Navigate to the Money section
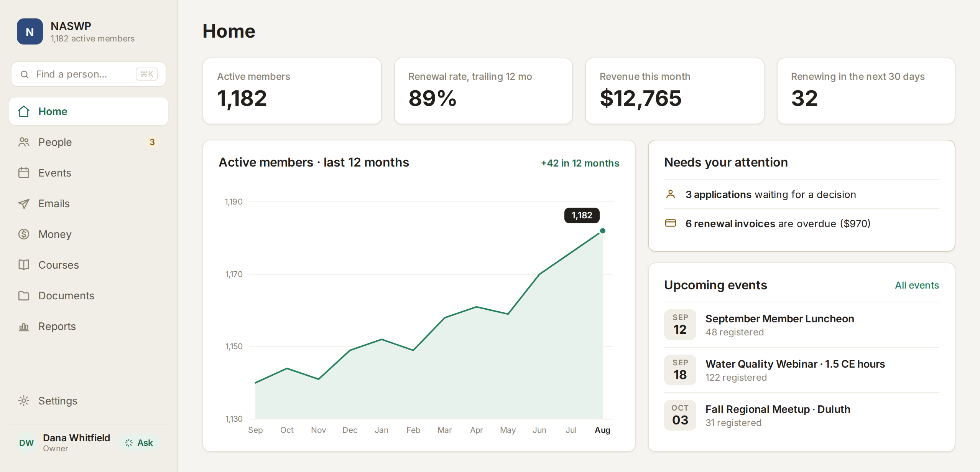980x472 pixels. point(89,234)
